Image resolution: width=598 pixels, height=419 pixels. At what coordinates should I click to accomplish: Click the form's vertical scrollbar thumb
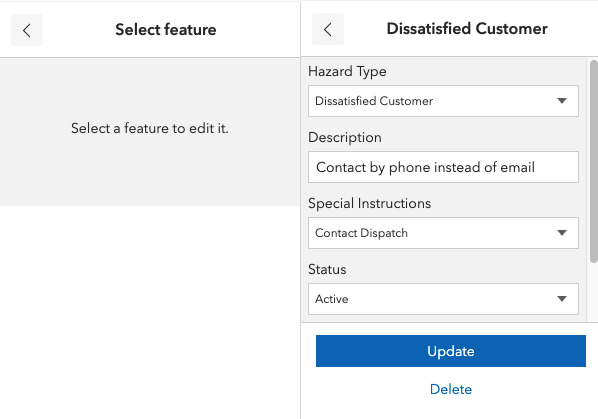(593, 161)
